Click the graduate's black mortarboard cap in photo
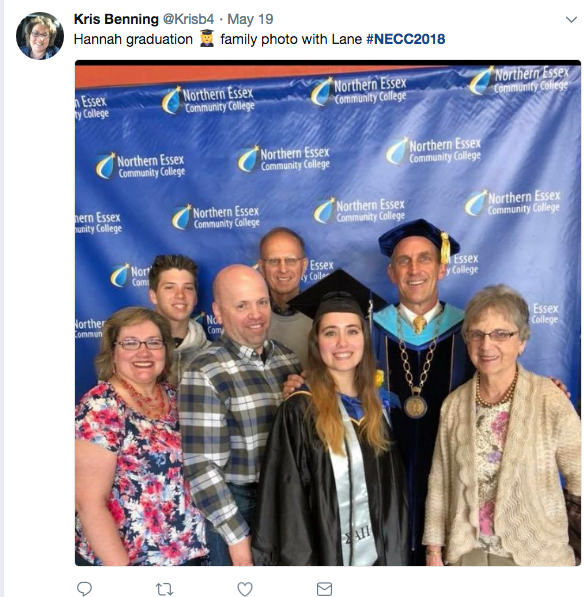The width and height of the screenshot is (584, 597). tap(337, 292)
